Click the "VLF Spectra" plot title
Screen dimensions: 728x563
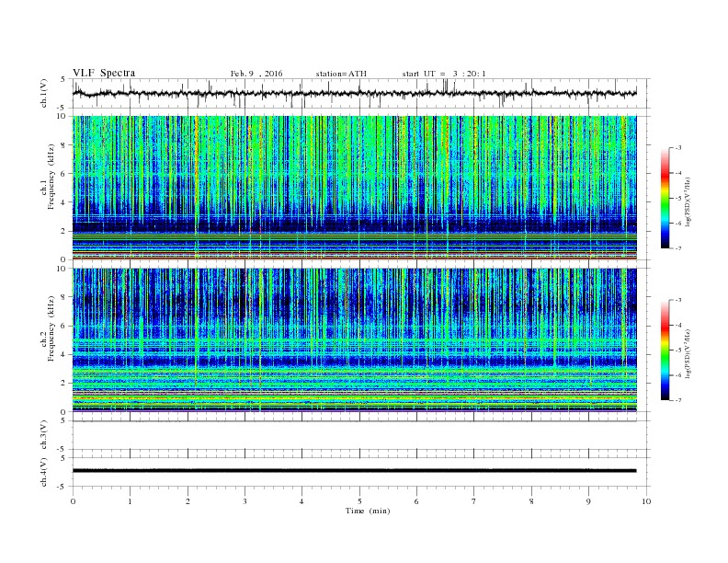point(104,73)
